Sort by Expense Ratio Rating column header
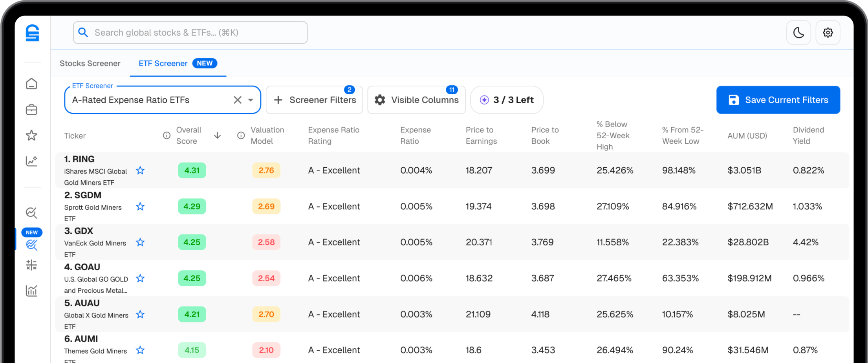 (333, 136)
